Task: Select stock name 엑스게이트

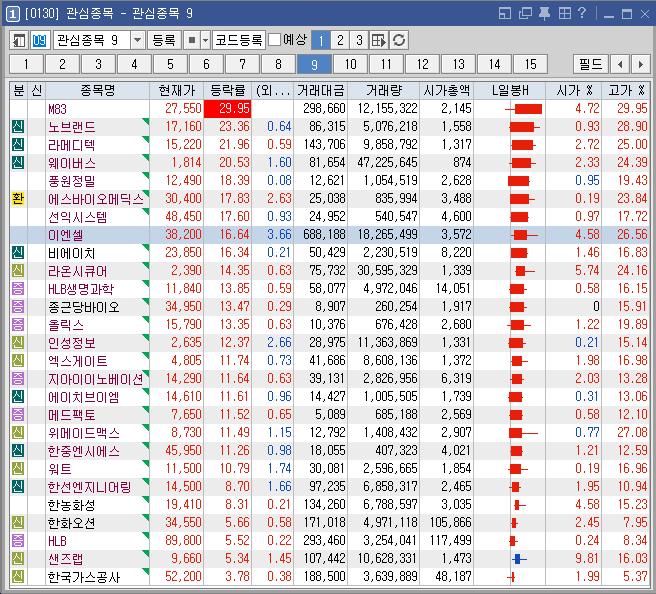Action: coord(77,361)
